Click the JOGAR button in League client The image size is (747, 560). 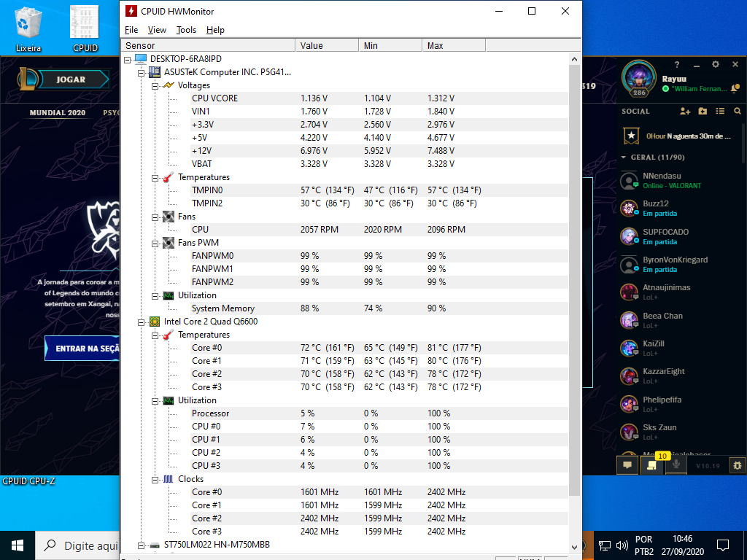click(x=71, y=79)
